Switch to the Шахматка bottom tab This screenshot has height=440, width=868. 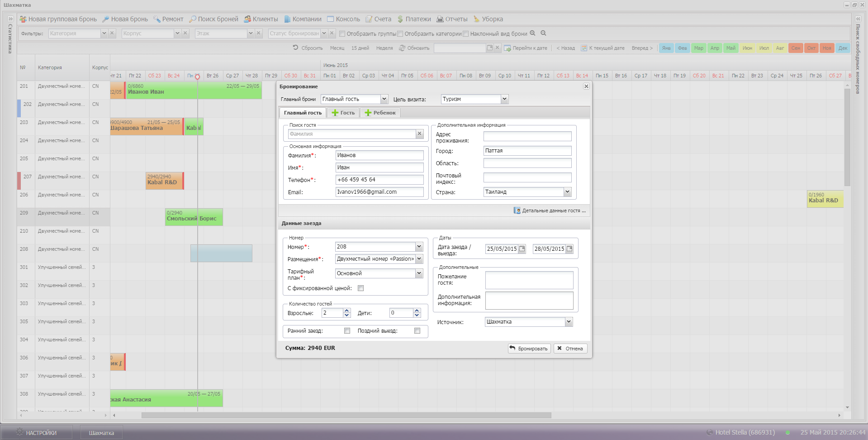point(101,433)
